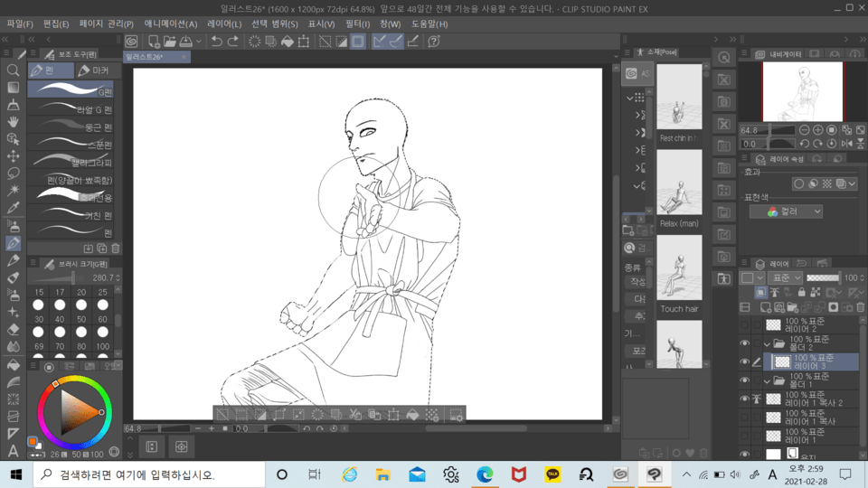
Task: Collapse the 폴더 1 folder
Action: (x=768, y=381)
